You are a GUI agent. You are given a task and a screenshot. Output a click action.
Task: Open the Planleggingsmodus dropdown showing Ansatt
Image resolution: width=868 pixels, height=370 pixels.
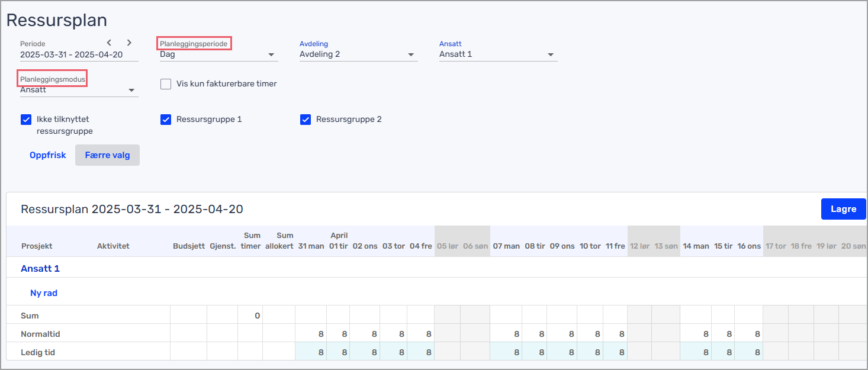pyautogui.click(x=79, y=90)
